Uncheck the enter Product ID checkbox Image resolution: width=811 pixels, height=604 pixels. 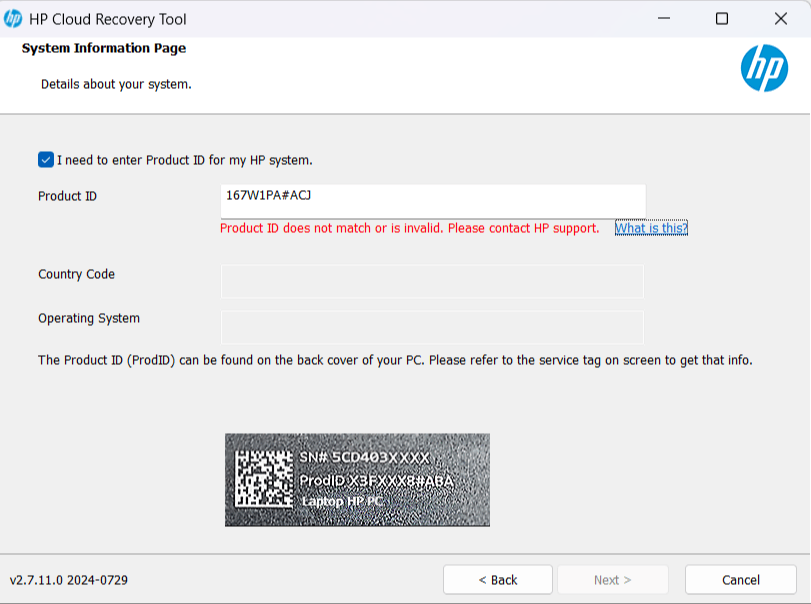(46, 159)
